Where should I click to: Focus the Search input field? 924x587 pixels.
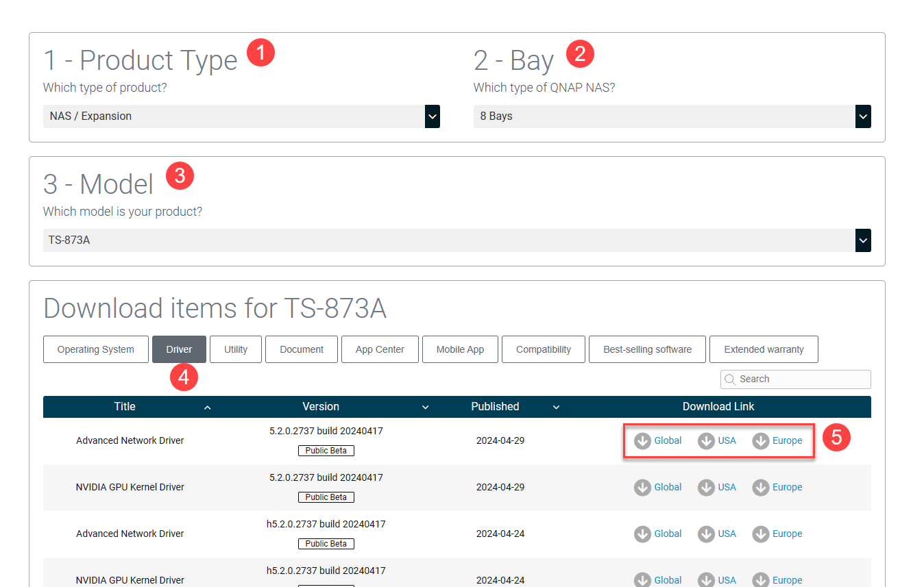802,379
